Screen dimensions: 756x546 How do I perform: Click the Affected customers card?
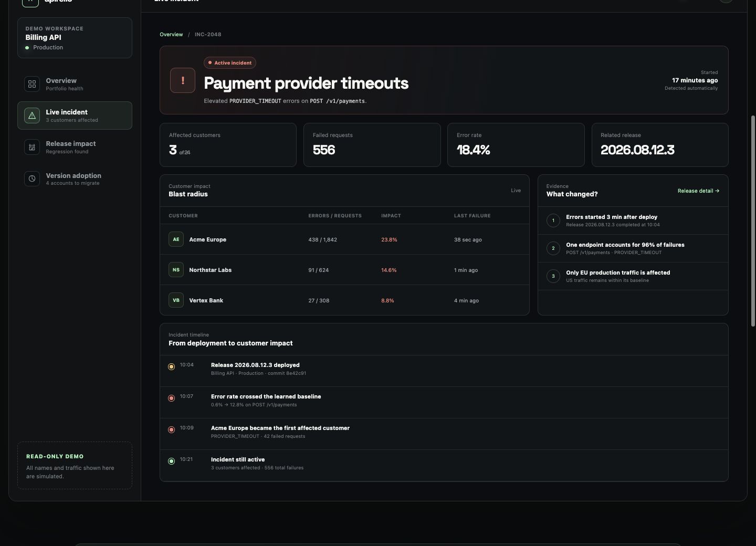228,145
